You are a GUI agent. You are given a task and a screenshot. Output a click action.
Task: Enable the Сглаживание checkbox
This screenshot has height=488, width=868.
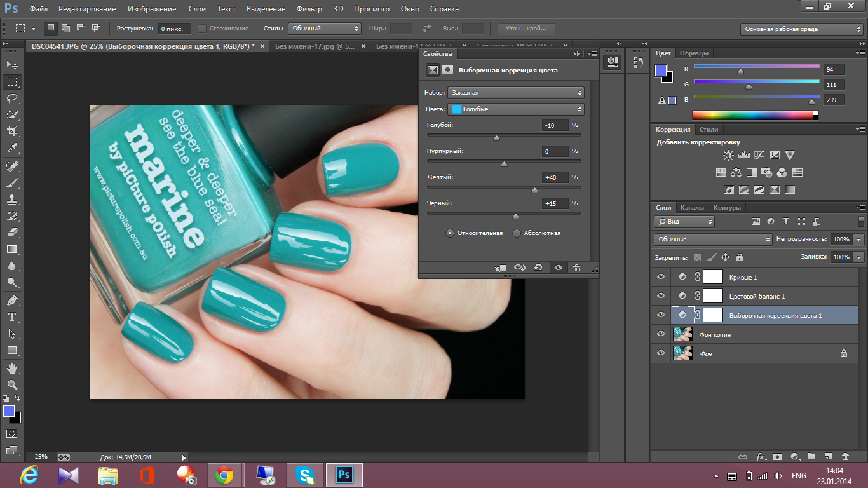point(202,29)
